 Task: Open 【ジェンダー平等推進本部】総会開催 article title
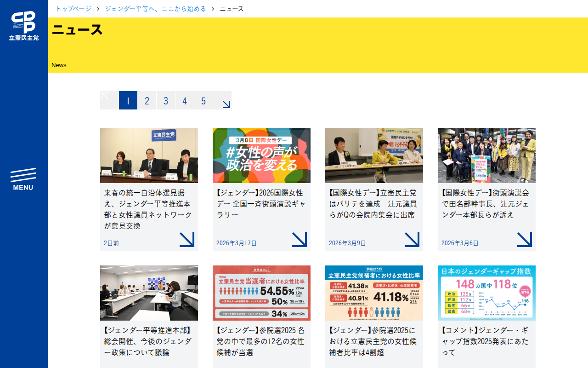point(148,341)
